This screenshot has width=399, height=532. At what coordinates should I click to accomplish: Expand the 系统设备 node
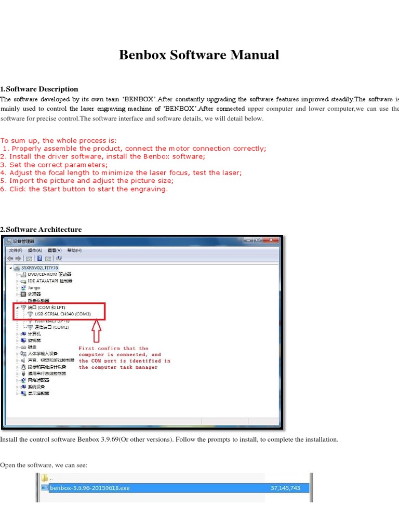[17, 387]
